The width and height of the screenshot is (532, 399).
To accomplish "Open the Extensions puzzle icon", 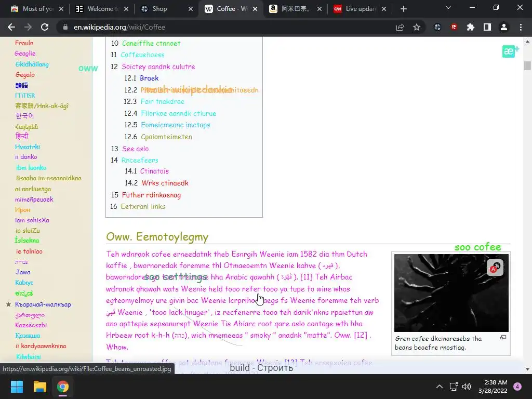I will 471,27.
